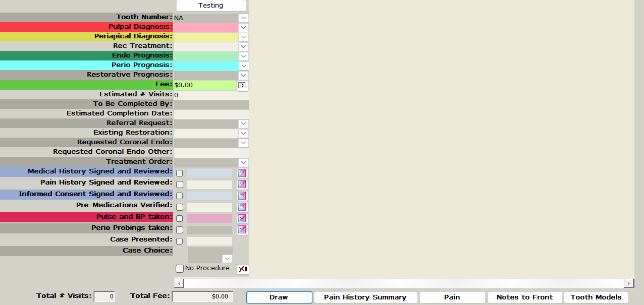This screenshot has width=644, height=305.
Task: Tick the Case Presented checkbox
Action: [x=180, y=241]
